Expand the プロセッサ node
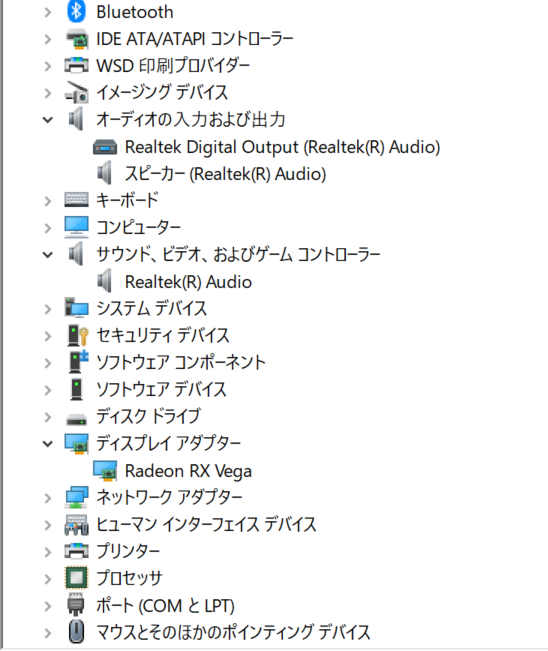This screenshot has height=651, width=548. pyautogui.click(x=48, y=579)
